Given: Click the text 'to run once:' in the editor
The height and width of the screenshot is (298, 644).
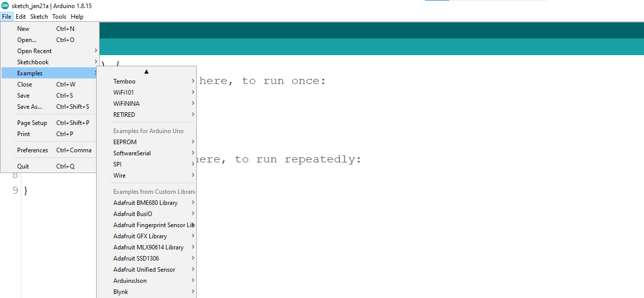Looking at the screenshot, I should coord(284,81).
